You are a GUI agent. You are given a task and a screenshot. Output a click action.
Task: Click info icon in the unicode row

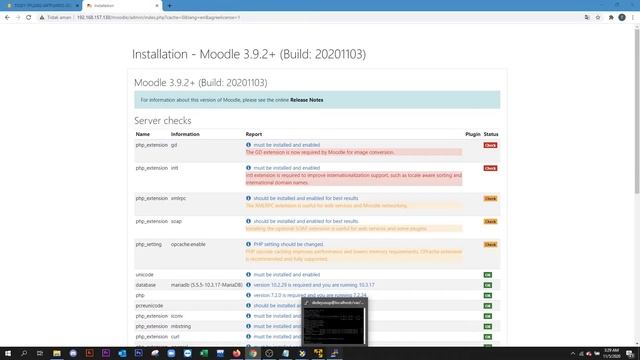tap(248, 275)
